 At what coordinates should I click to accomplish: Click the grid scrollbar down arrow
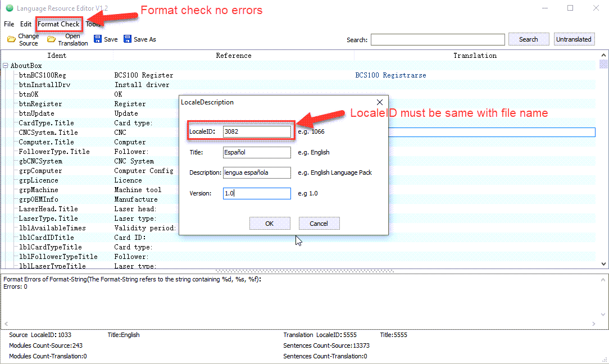(x=603, y=264)
